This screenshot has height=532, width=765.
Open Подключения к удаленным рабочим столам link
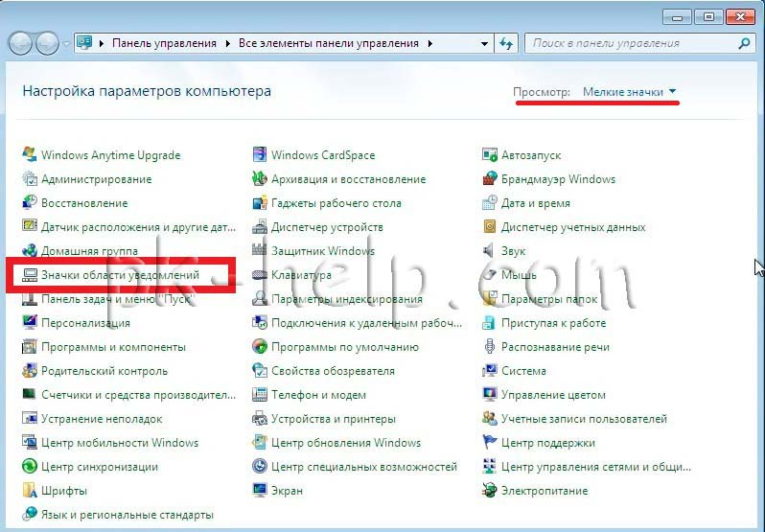coord(366,322)
